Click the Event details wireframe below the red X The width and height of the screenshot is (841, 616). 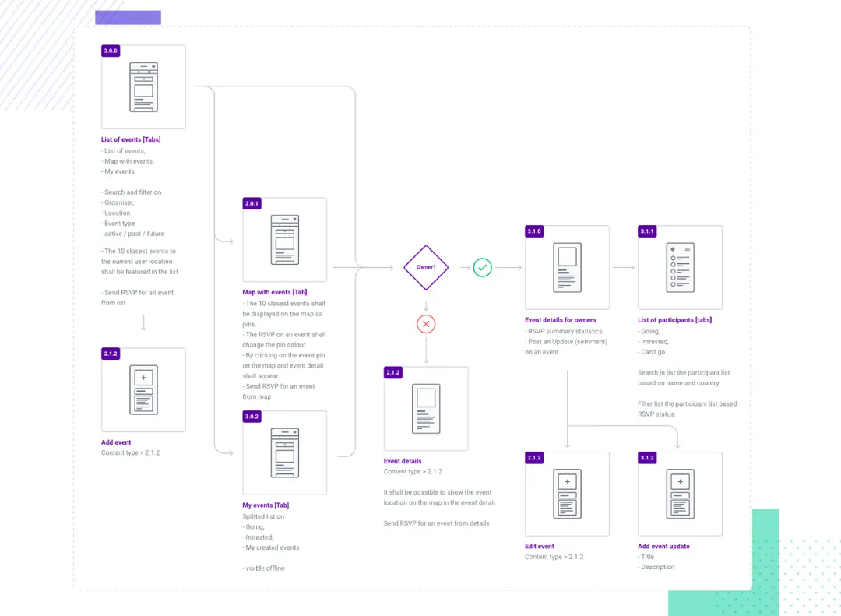coord(426,409)
